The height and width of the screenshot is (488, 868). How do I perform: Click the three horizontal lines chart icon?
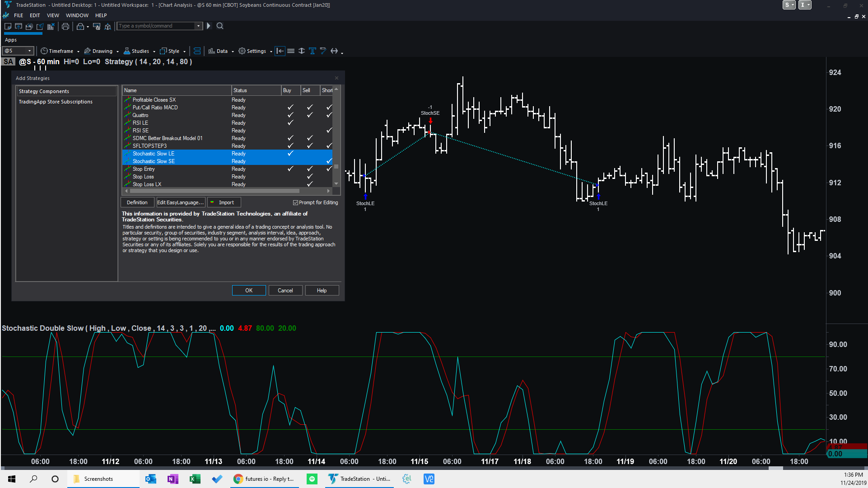(x=291, y=51)
